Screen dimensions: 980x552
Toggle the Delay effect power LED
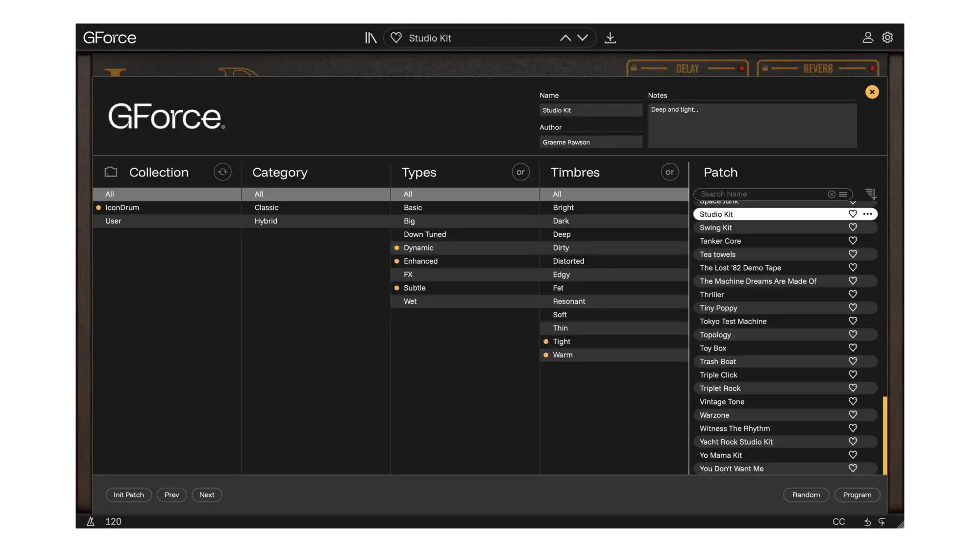pyautogui.click(x=741, y=69)
